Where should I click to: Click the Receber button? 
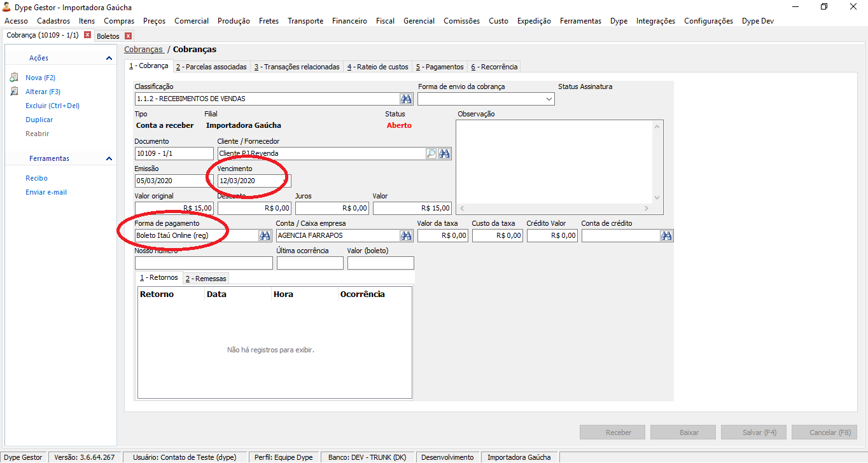point(612,432)
